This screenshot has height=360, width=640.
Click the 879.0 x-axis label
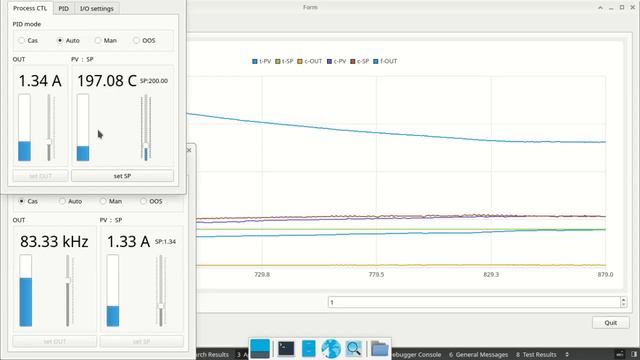[x=605, y=274]
